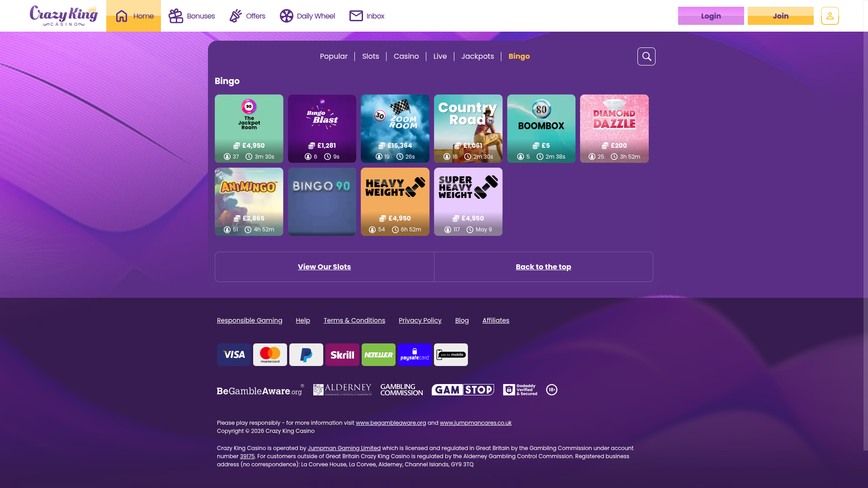Select the Jackpots category tab

[x=477, y=56]
